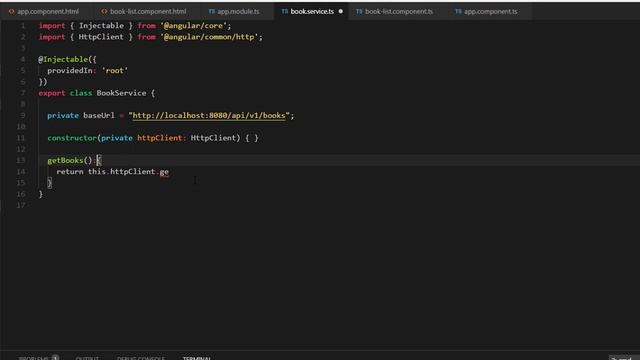The image size is (640, 360).
Task: Click the constructor keyword
Action: coord(72,138)
